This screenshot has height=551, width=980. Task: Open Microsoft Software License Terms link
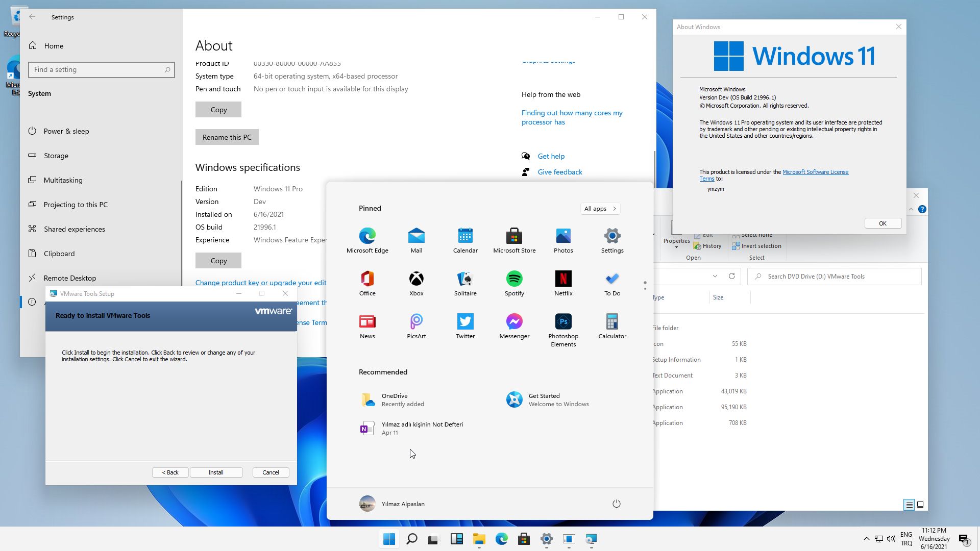(815, 172)
